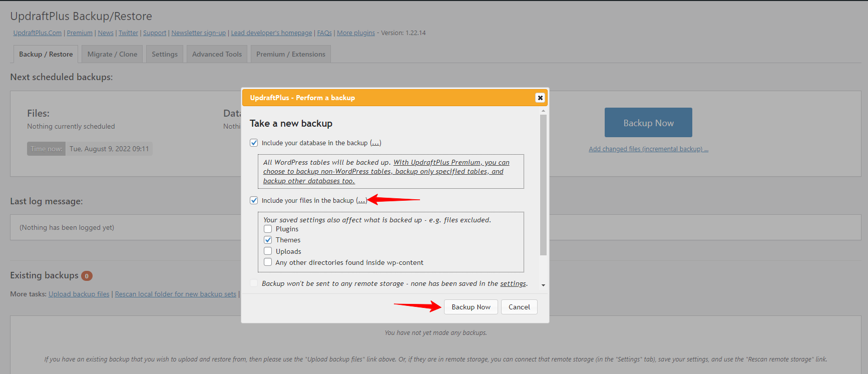Open the Support link
The image size is (868, 374).
(x=155, y=33)
